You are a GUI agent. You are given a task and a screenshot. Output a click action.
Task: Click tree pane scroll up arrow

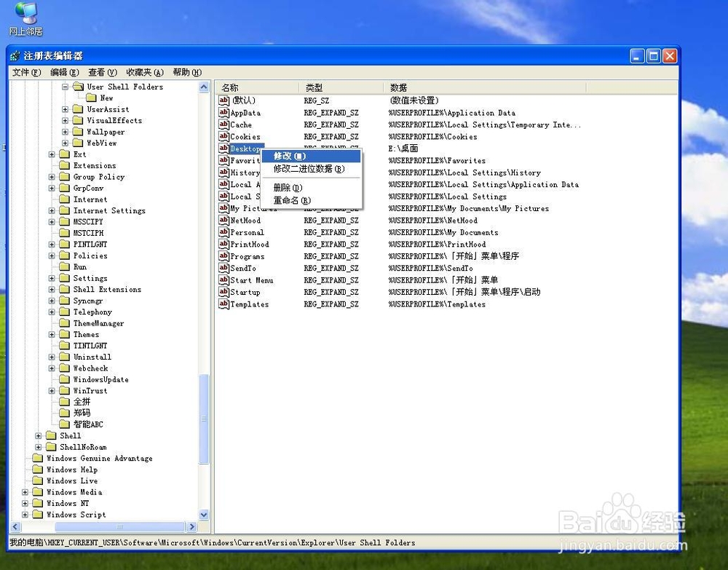(x=204, y=87)
